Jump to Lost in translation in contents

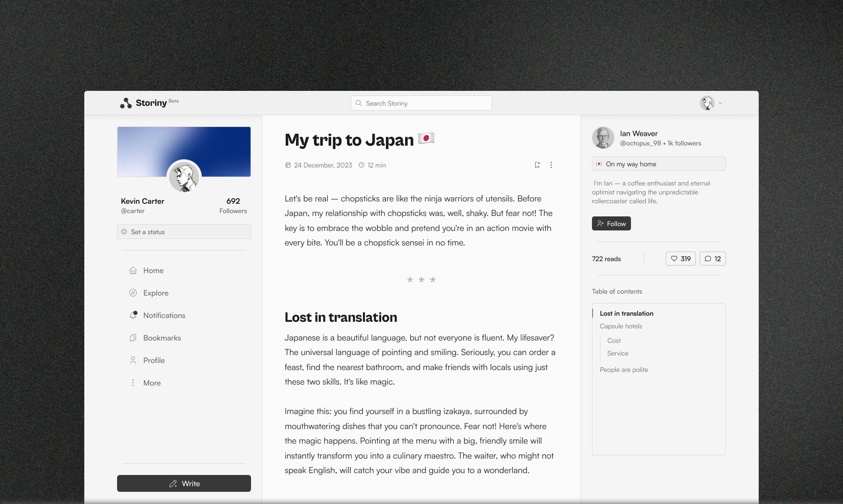coord(627,313)
